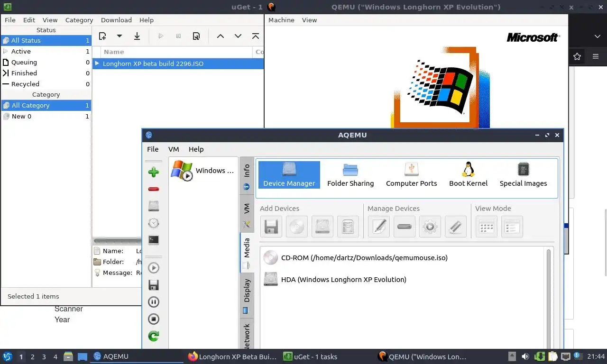
Task: Click the uGet start (play) toolbar button
Action: coord(161,36)
